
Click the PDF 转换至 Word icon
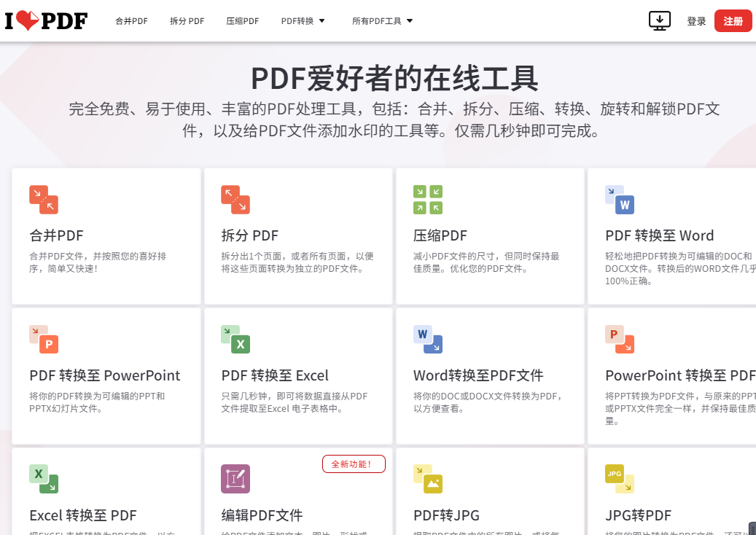pos(620,200)
